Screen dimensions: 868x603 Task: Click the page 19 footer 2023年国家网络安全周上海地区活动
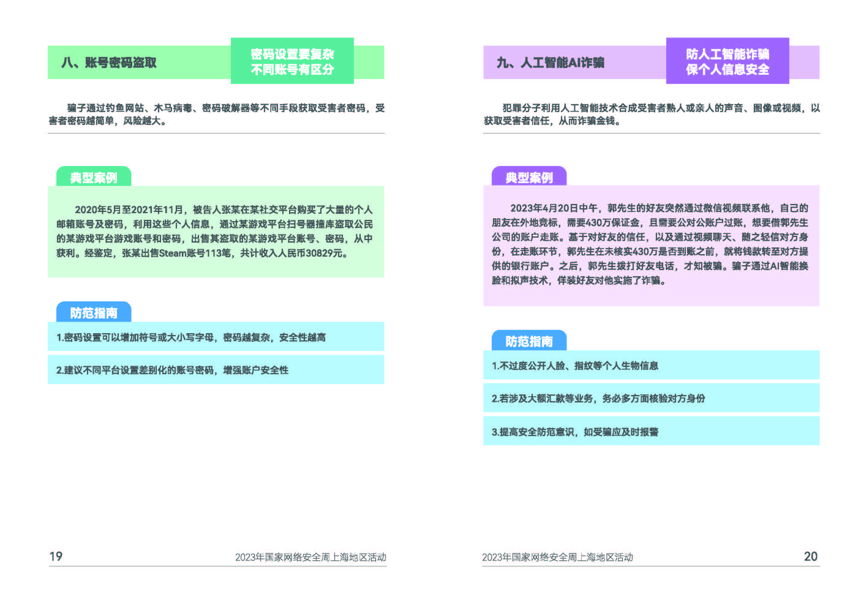[310, 557]
